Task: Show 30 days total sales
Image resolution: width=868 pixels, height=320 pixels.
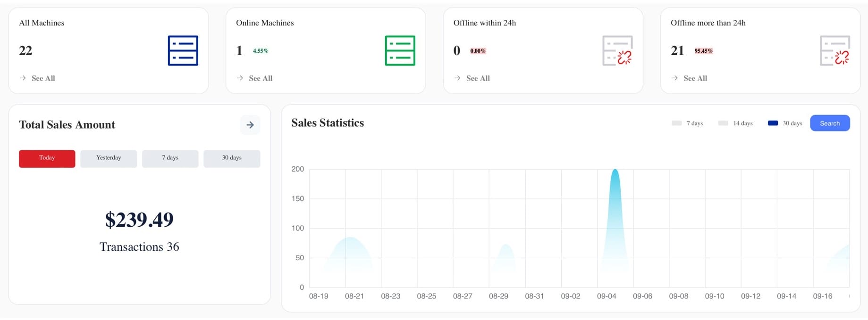Action: tap(232, 158)
